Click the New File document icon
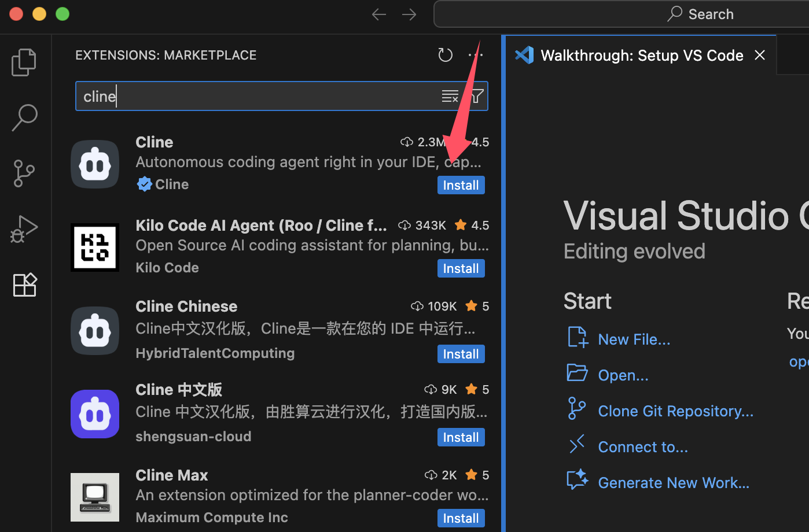This screenshot has width=809, height=532. 577,337
